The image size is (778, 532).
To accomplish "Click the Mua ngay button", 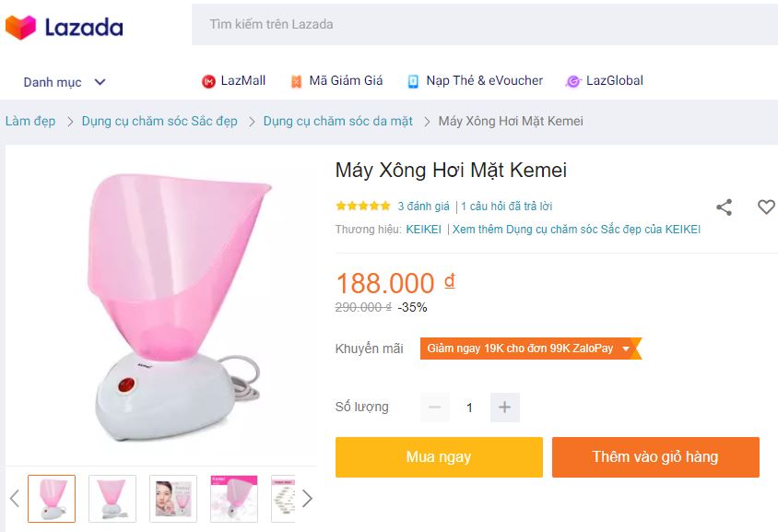I will (x=439, y=456).
